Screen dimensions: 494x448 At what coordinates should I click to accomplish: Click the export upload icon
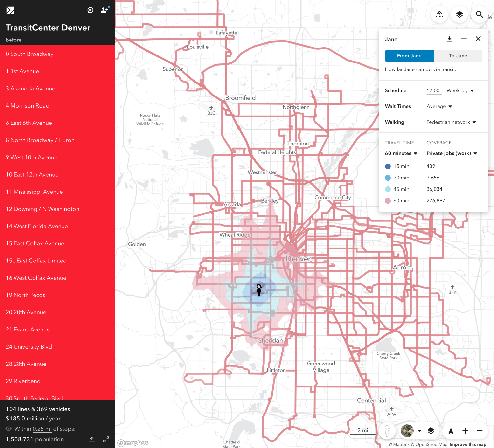click(x=92, y=439)
